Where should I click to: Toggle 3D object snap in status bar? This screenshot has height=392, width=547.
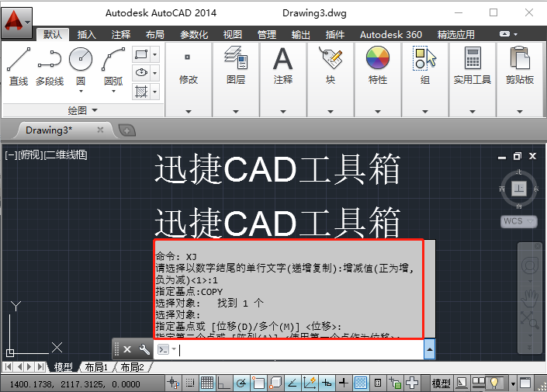(275, 383)
